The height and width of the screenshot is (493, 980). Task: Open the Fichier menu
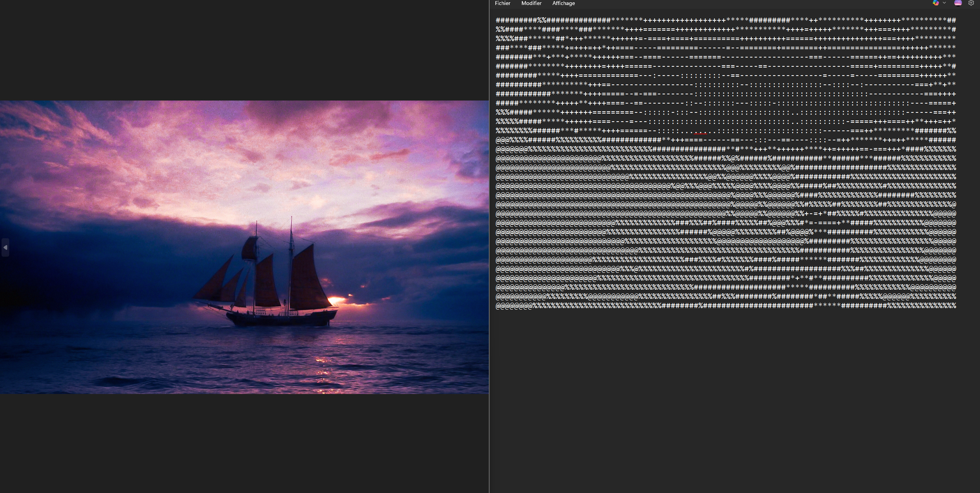click(x=502, y=3)
